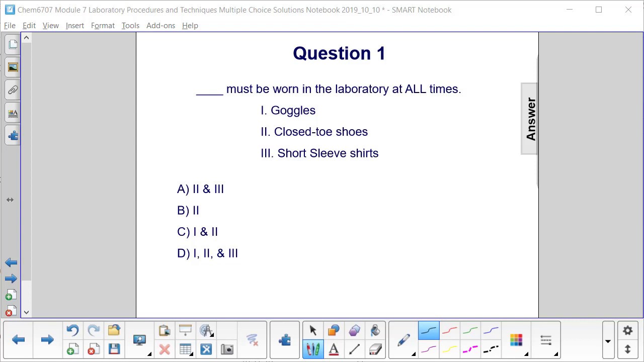Open the Tools menu
644x362 pixels.
coord(130,25)
